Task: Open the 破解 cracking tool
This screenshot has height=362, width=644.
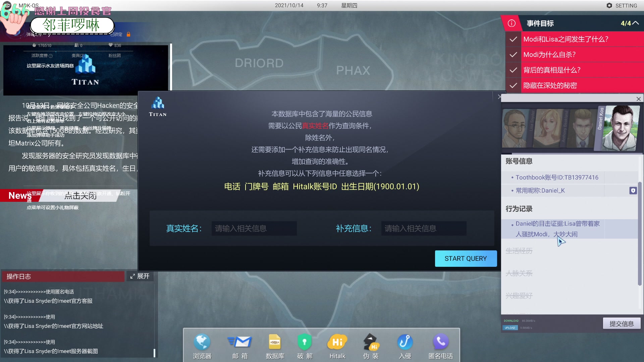Action: click(x=305, y=346)
